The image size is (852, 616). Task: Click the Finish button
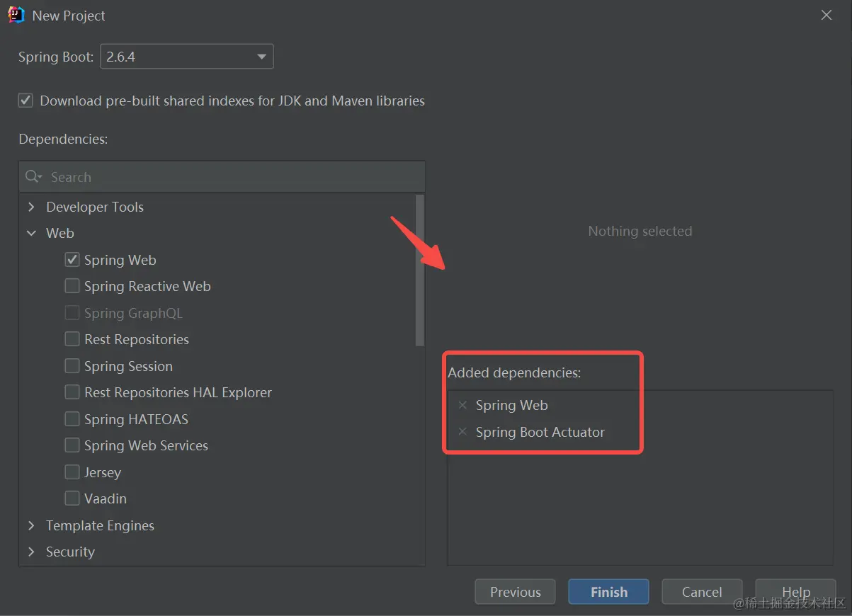pos(609,592)
